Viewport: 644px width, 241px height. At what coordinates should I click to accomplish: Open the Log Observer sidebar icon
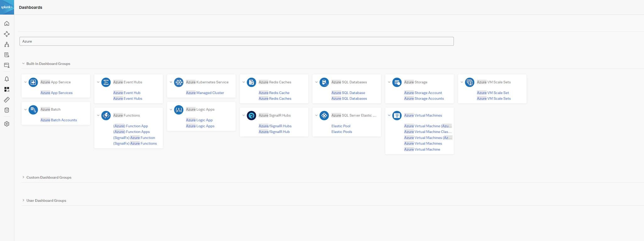(7, 55)
